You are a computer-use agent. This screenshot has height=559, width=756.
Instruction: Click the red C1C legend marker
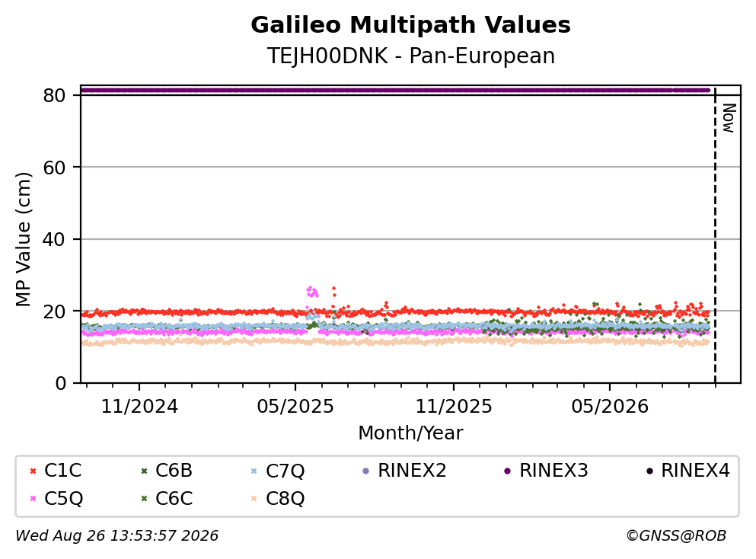pos(33,471)
